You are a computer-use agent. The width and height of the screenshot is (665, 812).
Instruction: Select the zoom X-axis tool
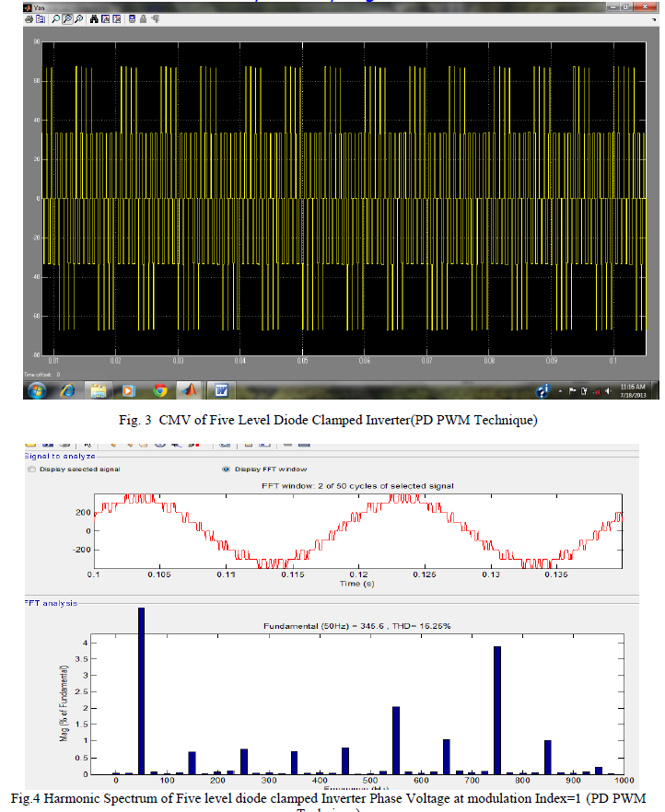[66, 17]
